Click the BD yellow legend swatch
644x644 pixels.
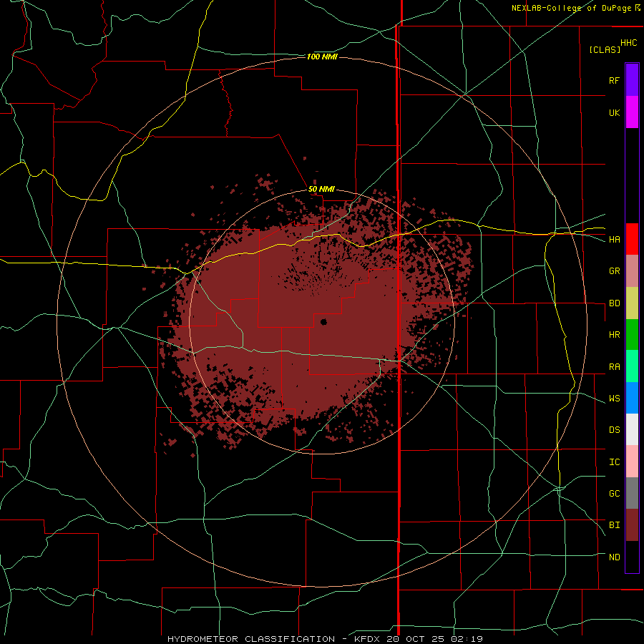[632, 303]
